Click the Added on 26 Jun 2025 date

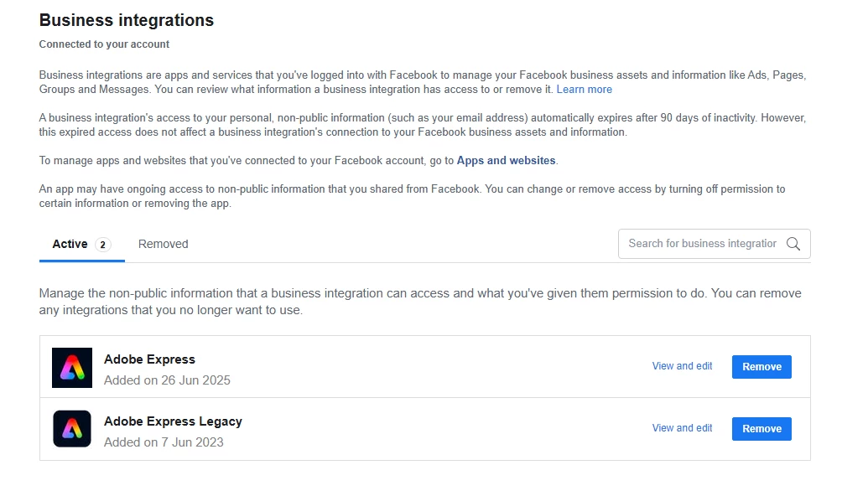(167, 380)
